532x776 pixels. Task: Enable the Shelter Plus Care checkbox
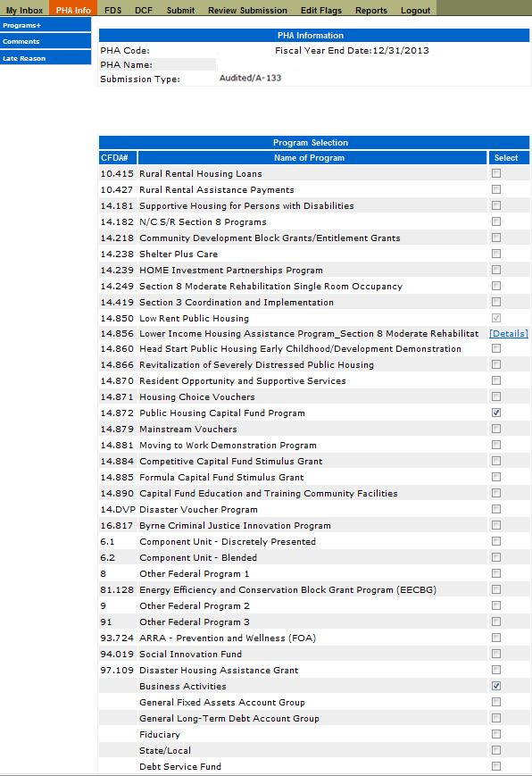496,254
